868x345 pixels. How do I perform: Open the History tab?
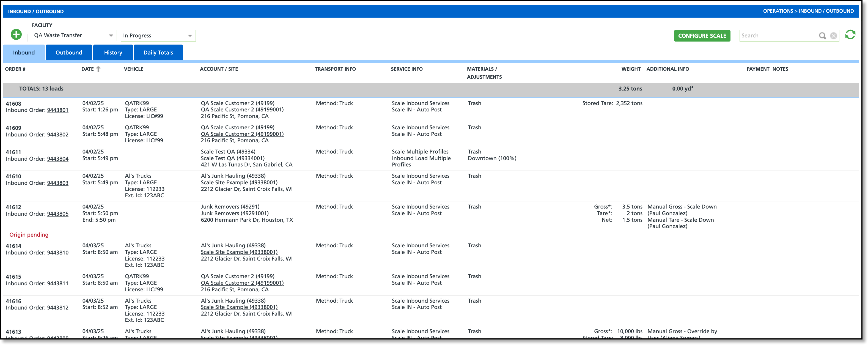113,53
